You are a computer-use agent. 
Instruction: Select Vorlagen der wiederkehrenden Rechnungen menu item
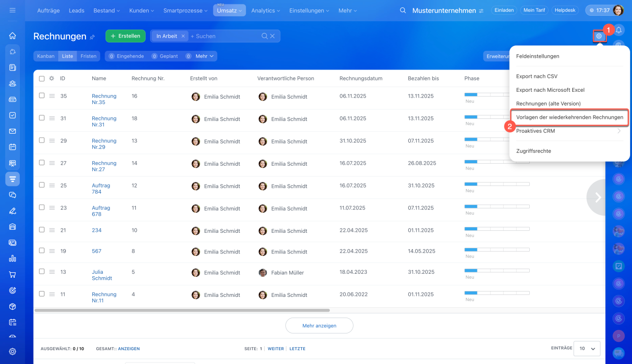pyautogui.click(x=569, y=117)
